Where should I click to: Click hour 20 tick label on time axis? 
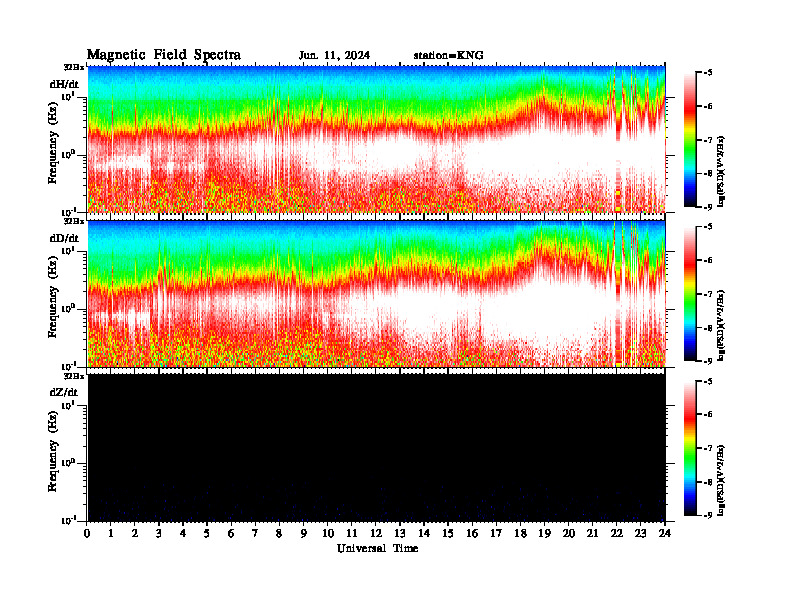(x=568, y=534)
